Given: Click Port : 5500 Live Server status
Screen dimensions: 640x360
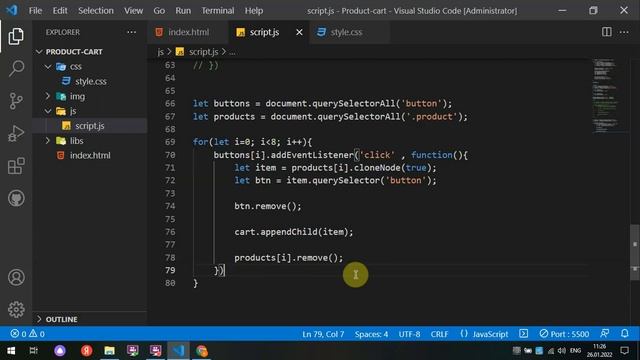Looking at the screenshot, I should pos(564,334).
